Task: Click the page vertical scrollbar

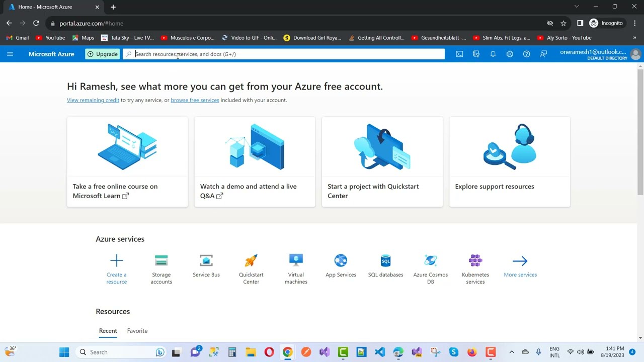Action: [640, 132]
